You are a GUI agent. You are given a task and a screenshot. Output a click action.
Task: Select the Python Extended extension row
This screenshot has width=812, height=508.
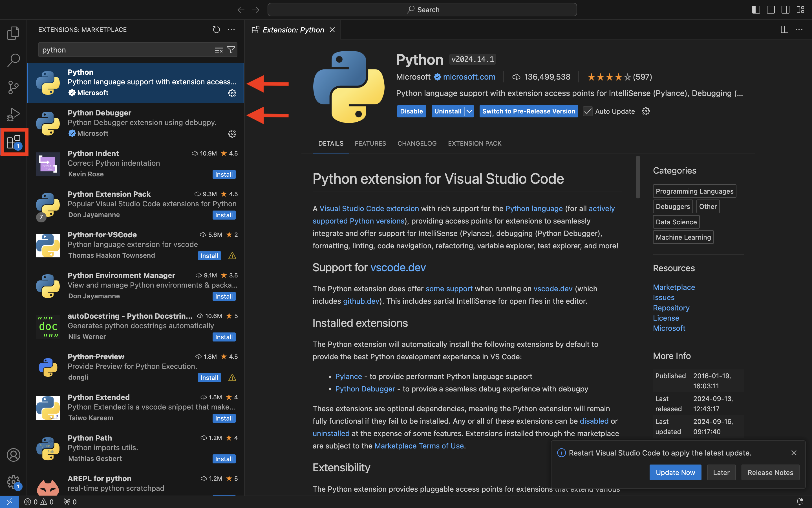click(136, 408)
